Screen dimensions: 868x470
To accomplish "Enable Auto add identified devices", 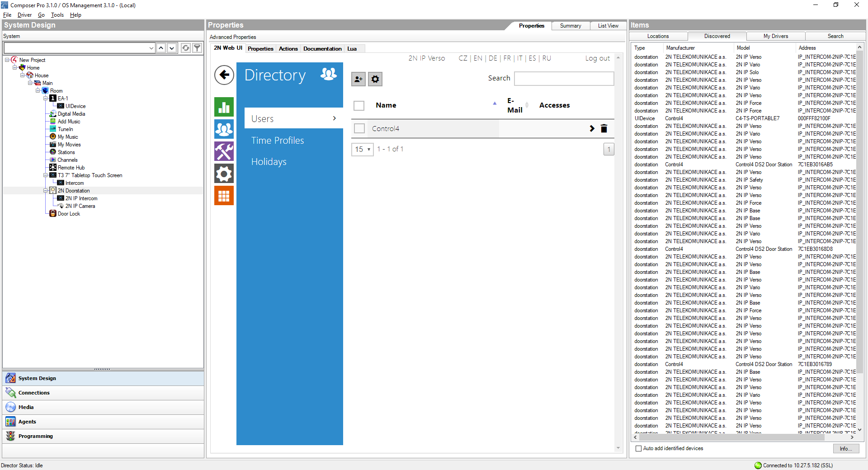I will point(639,448).
